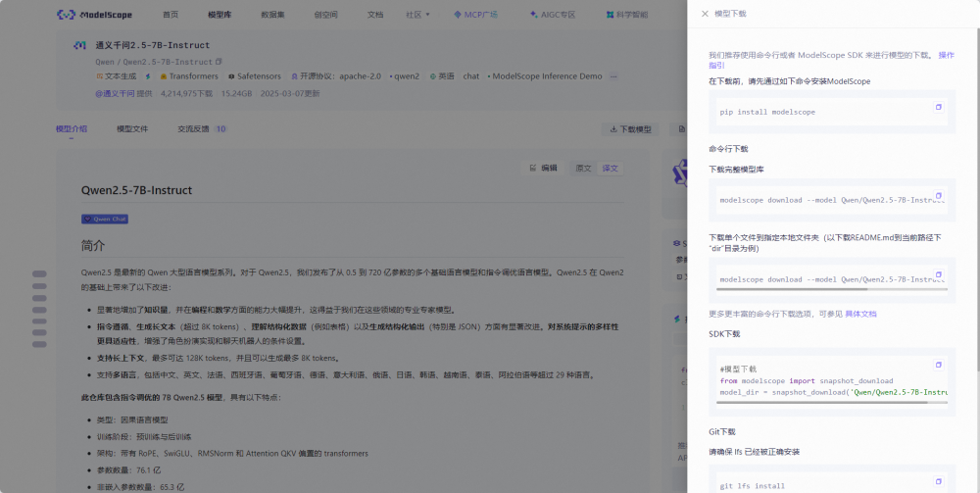Viewport: 980px width, 493px height.
Task: Copy the 下载完整模型库 download command
Action: 938,195
